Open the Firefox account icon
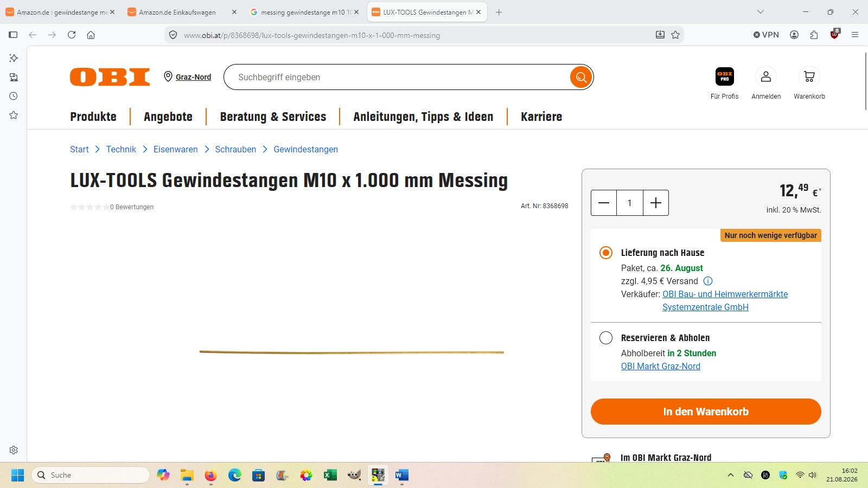868x488 pixels. [794, 35]
